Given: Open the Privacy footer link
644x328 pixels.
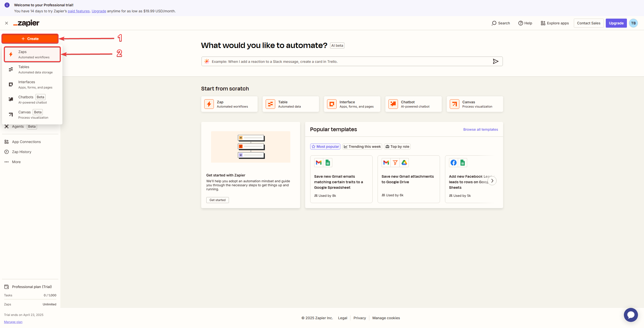Looking at the screenshot, I should (x=360, y=318).
